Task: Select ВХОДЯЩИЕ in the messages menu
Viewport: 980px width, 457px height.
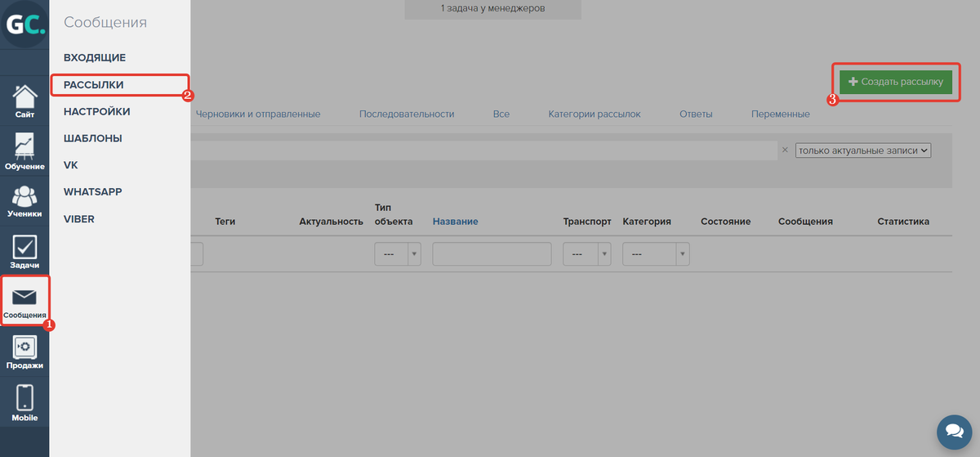Action: click(95, 58)
